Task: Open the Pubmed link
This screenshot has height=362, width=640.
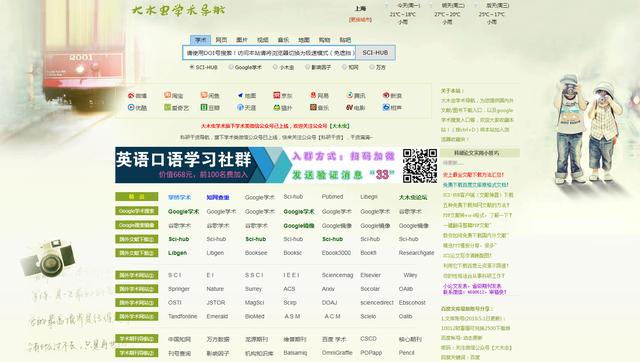Action: pos(332,197)
